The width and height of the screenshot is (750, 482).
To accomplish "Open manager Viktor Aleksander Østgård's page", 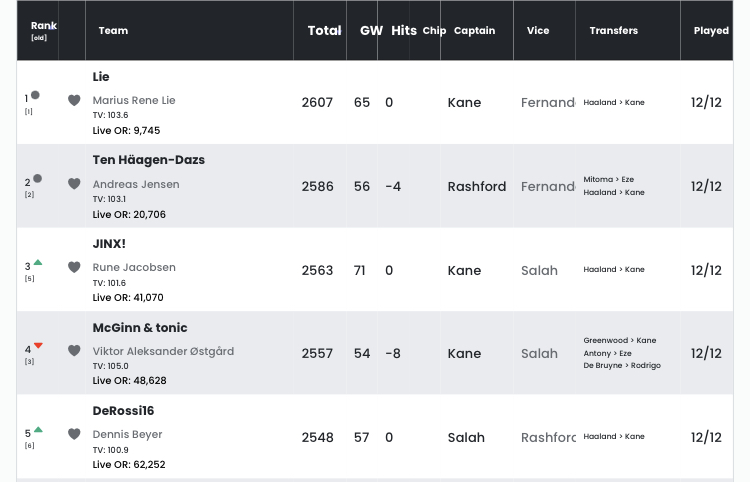I will point(163,351).
